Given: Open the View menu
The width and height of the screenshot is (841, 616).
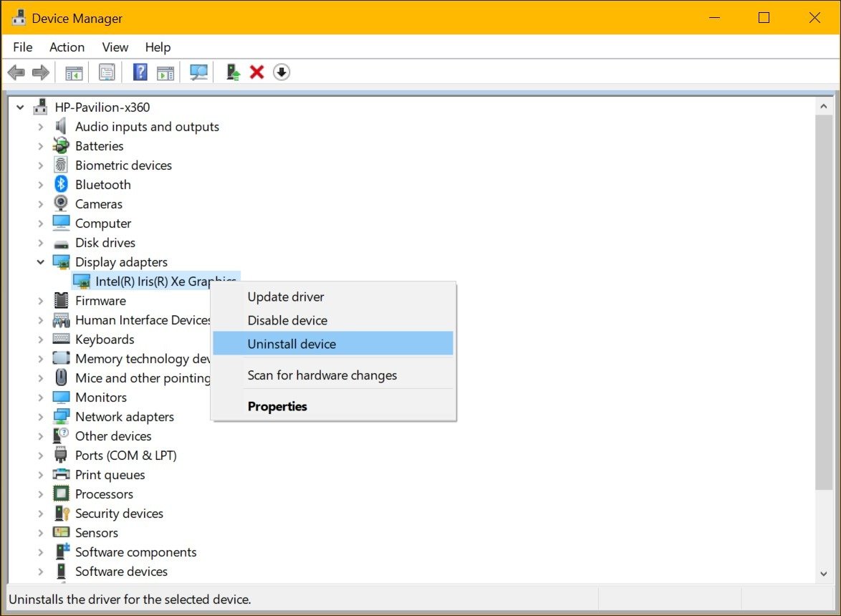Looking at the screenshot, I should pyautogui.click(x=115, y=47).
